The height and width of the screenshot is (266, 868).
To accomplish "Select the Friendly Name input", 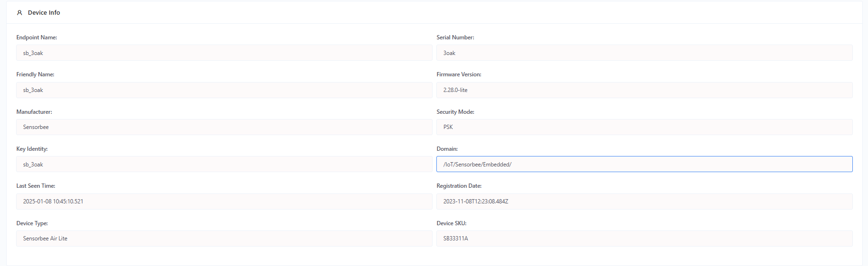I will [x=224, y=90].
